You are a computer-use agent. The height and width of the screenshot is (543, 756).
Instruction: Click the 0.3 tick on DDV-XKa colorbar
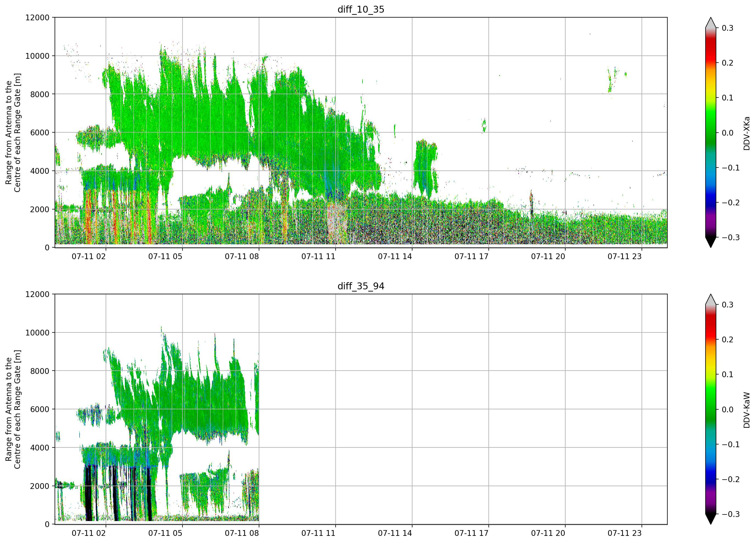pyautogui.click(x=728, y=28)
